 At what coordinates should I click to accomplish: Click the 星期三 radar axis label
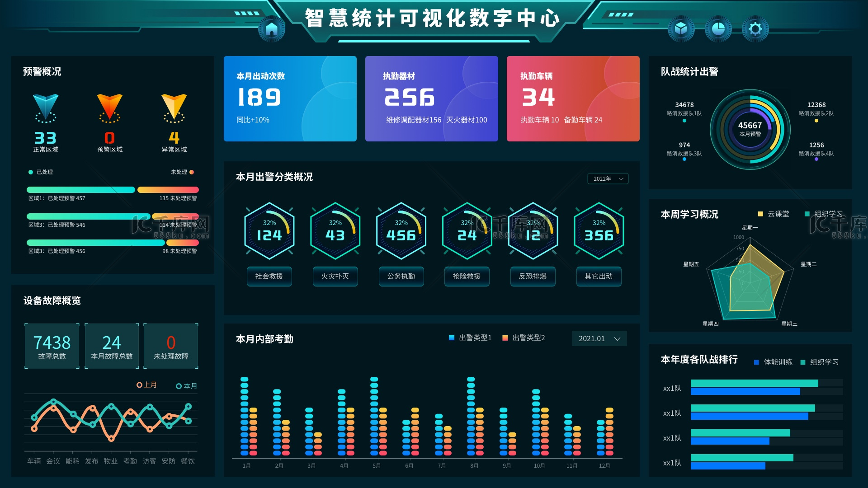pos(789,324)
